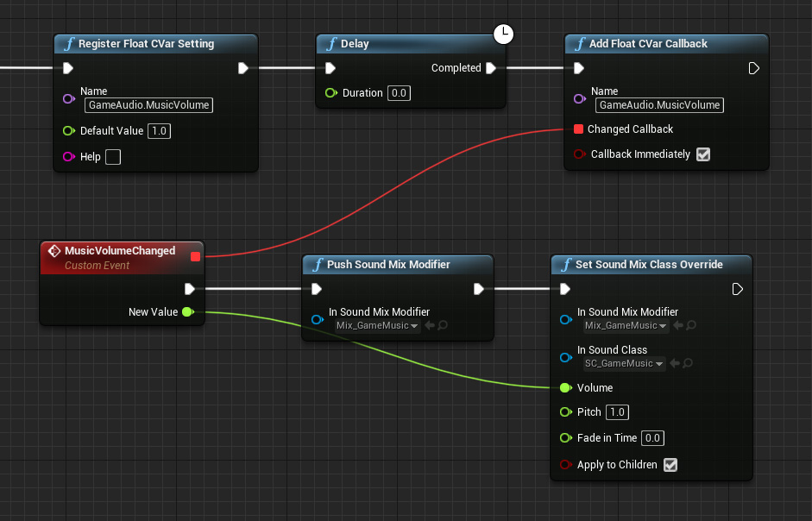
Task: Click the Set Sound Mix Class Override output exec pin
Action: click(x=738, y=289)
